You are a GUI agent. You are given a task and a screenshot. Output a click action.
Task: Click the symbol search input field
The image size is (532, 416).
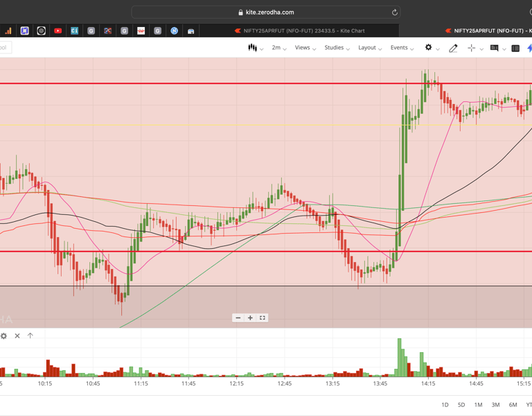point(5,48)
